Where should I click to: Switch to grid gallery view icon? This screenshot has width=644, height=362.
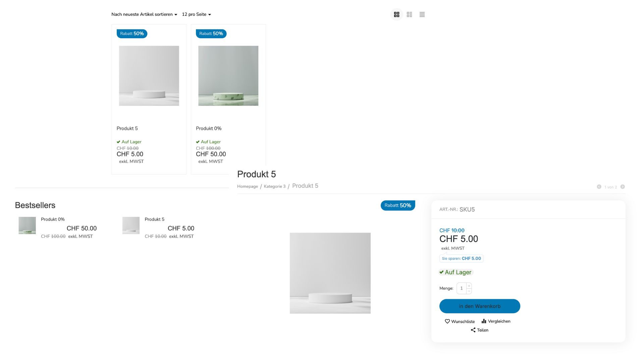396,14
